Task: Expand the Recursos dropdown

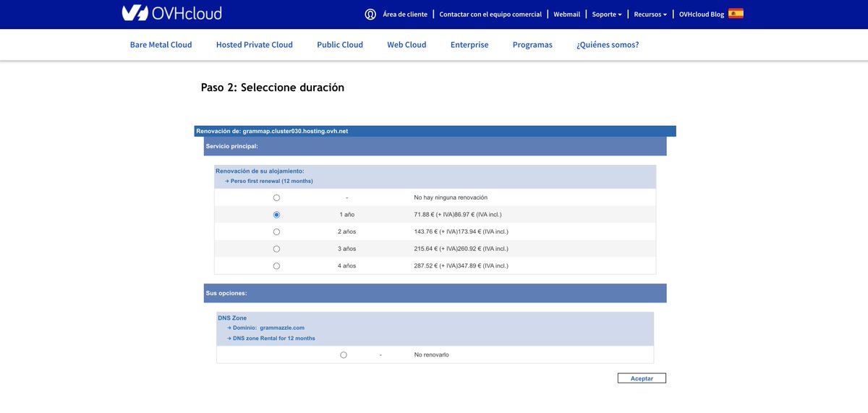Action: point(650,14)
